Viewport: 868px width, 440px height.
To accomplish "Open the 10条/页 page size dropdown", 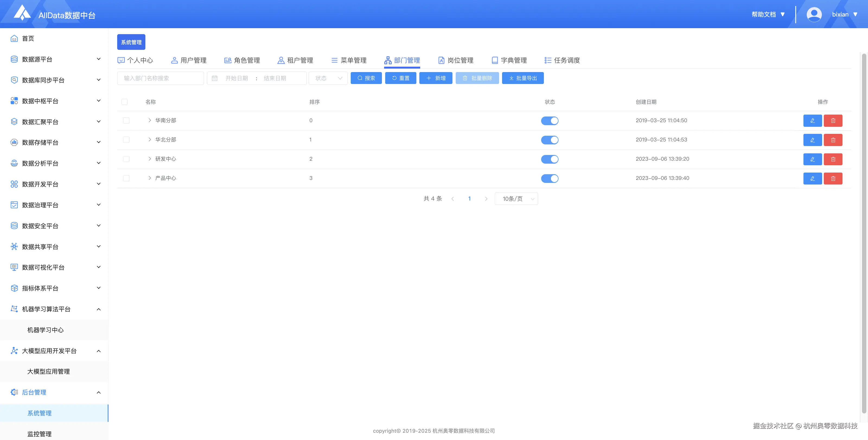I will click(516, 199).
